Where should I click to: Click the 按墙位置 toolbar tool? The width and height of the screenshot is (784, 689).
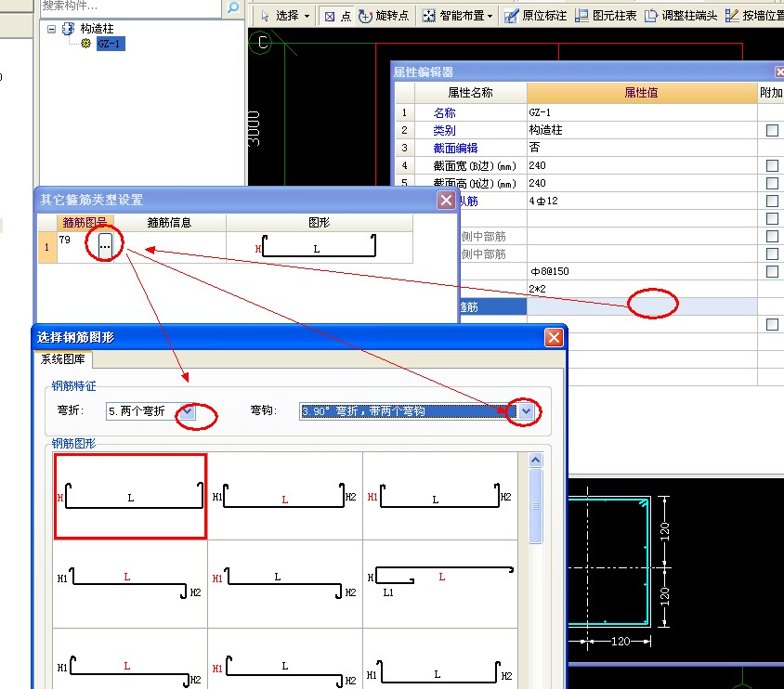(754, 16)
